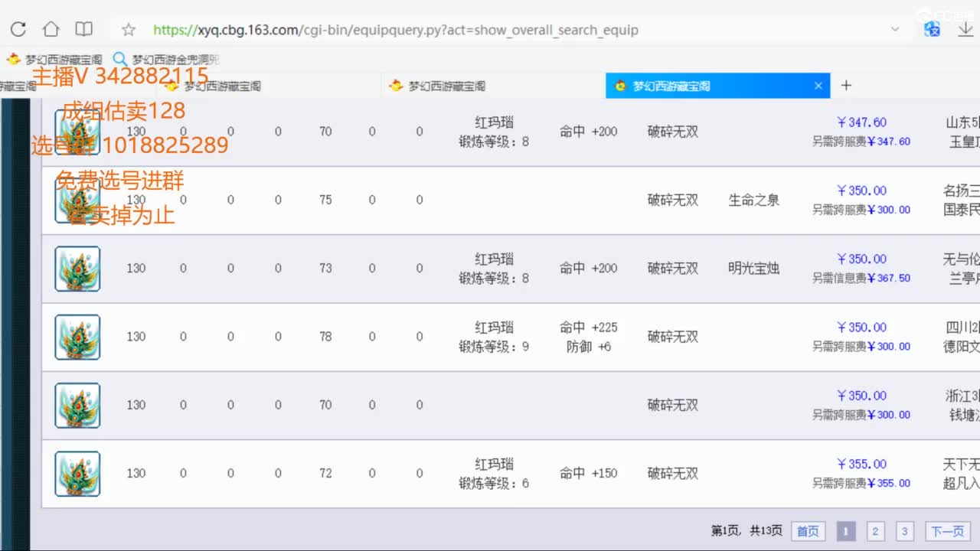Image resolution: width=980 pixels, height=551 pixels.
Task: Open a new tab with plus button
Action: coord(846,86)
